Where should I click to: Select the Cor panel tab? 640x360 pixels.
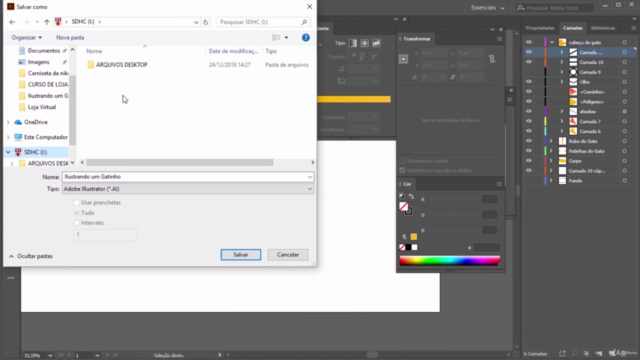(407, 184)
